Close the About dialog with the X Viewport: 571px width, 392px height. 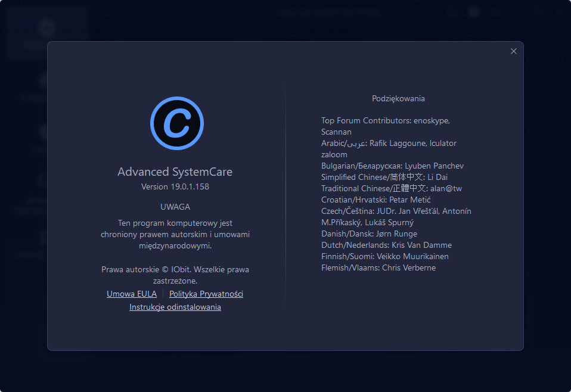tap(513, 51)
